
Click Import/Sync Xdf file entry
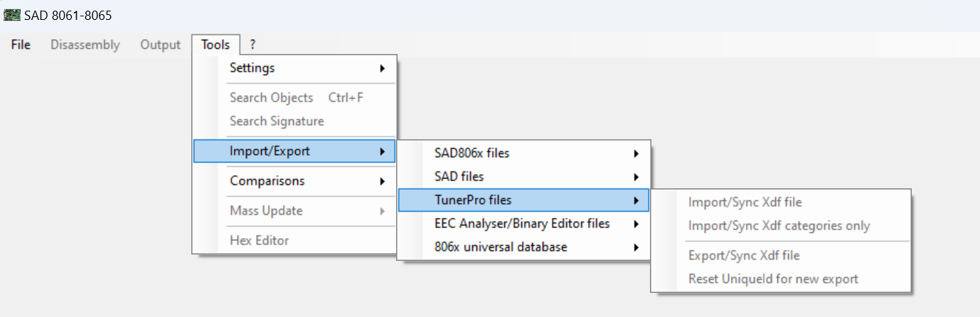[745, 202]
